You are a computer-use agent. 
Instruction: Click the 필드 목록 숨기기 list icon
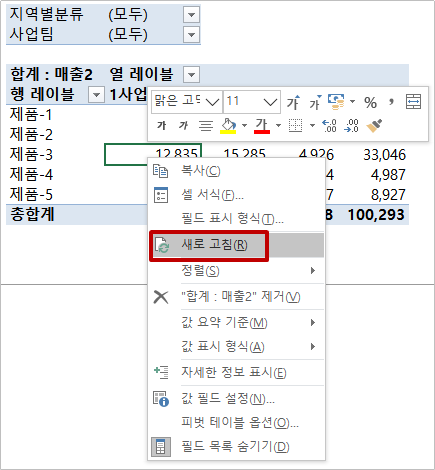click(161, 447)
